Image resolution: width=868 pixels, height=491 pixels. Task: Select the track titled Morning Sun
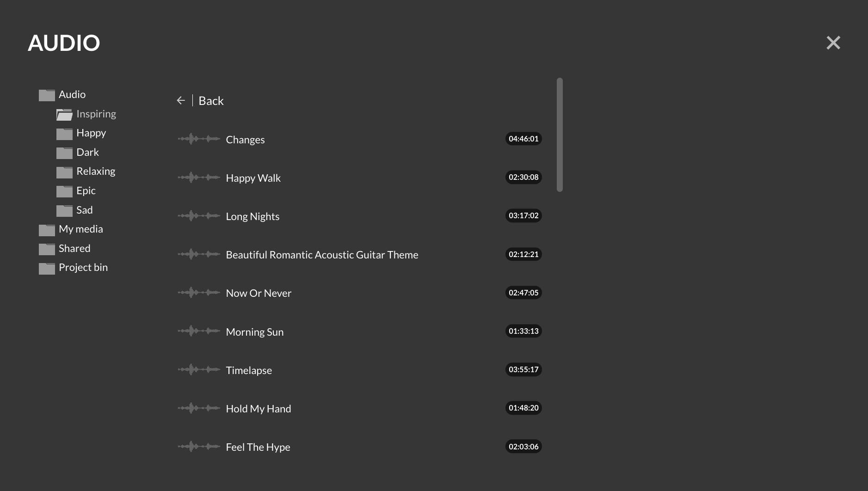(255, 332)
